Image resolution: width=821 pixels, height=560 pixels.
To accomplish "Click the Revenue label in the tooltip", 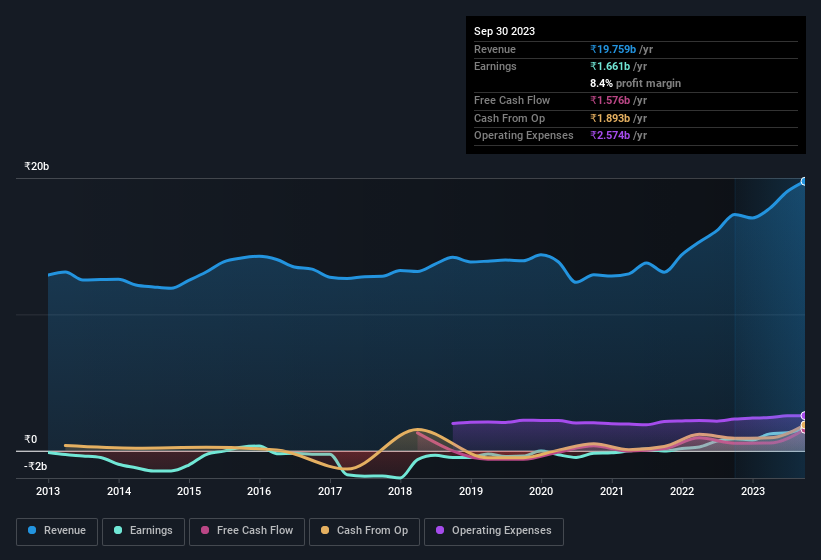I will pos(495,49).
